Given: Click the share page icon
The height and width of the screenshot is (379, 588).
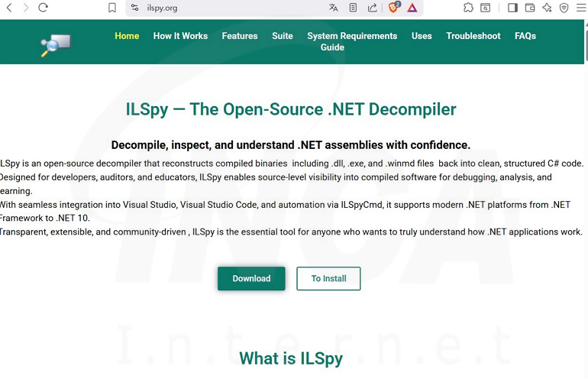Looking at the screenshot, I should [x=373, y=8].
